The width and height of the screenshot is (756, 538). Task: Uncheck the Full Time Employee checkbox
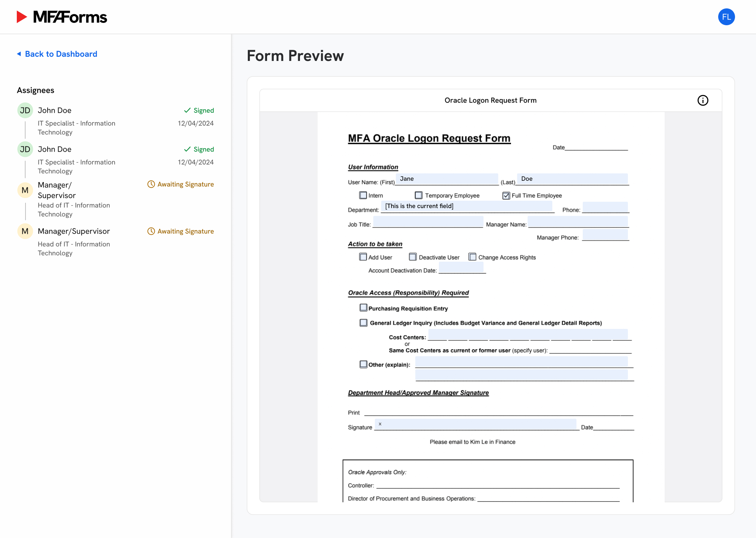[506, 195]
